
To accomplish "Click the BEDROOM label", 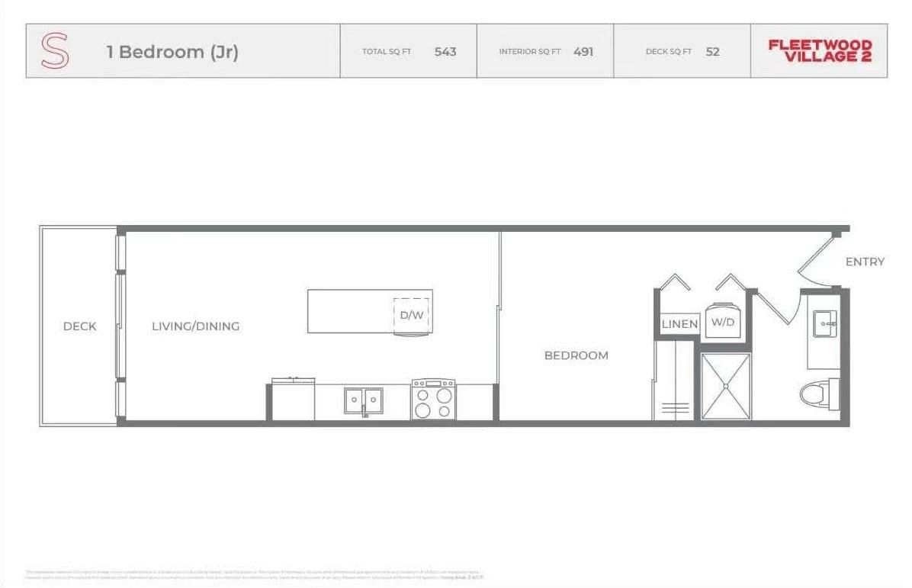I will tap(576, 355).
